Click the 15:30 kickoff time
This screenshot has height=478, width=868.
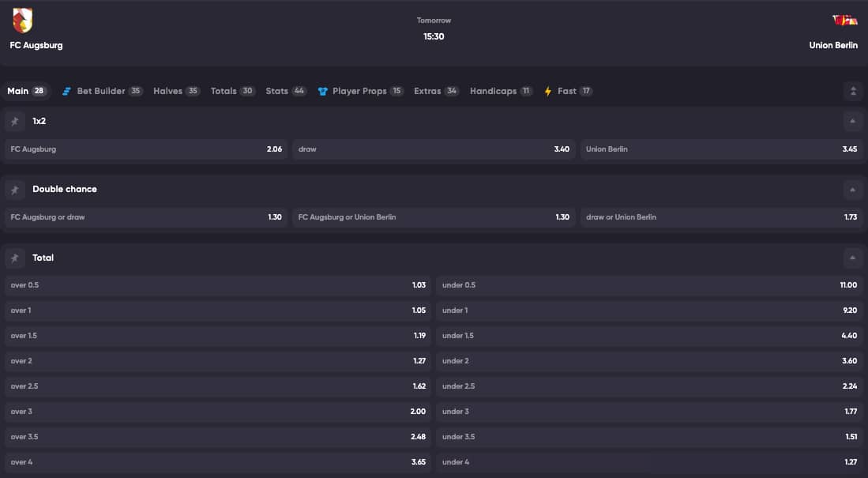(x=434, y=36)
